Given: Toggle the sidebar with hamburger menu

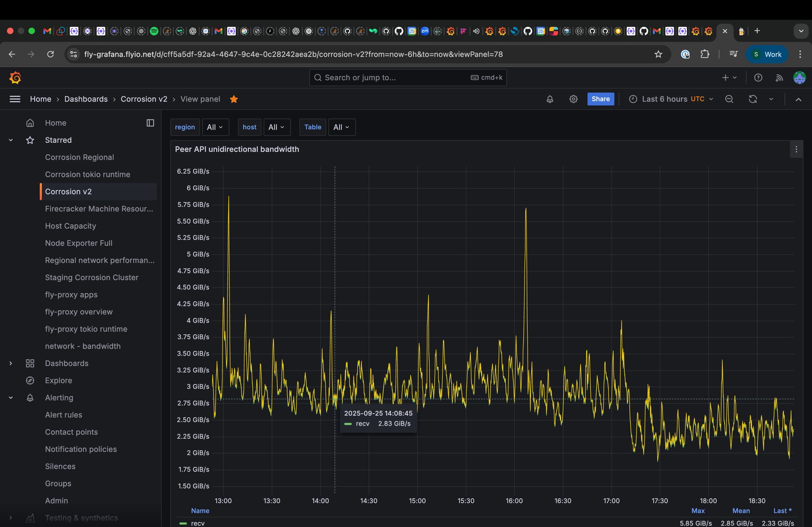Looking at the screenshot, I should point(15,99).
